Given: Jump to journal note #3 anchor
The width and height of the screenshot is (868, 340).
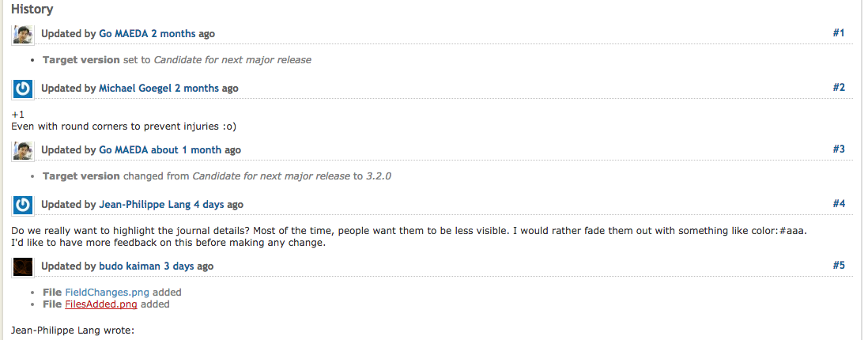Looking at the screenshot, I should [839, 149].
